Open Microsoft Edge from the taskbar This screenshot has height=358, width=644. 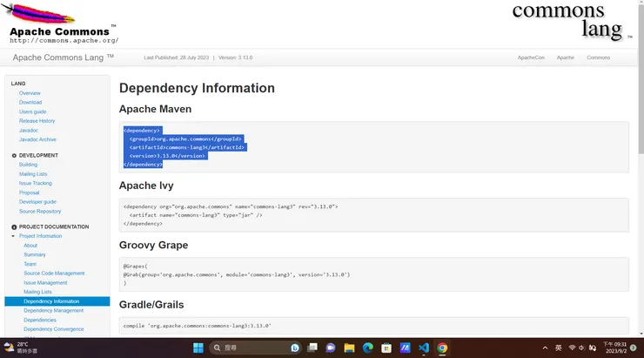(x=367, y=348)
